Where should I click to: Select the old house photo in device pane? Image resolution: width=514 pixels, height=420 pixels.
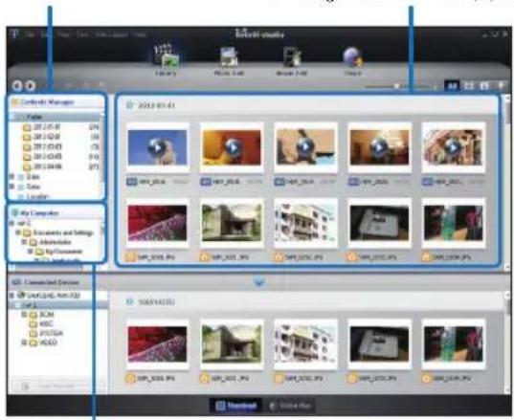tap(232, 344)
